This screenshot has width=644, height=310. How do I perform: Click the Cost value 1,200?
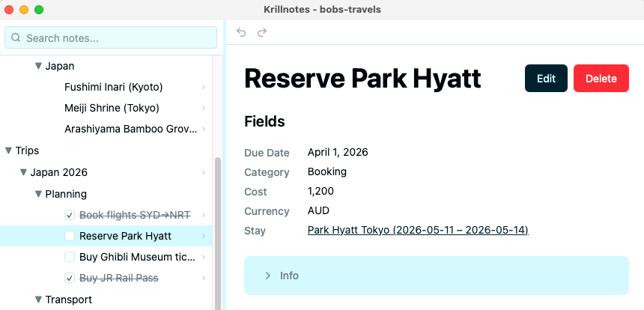[321, 191]
